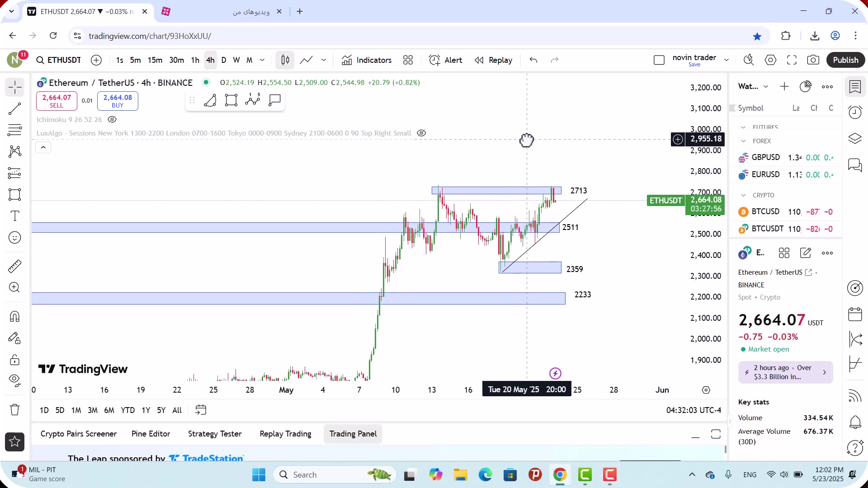Start bar Replay mode
The height and width of the screenshot is (488, 868).
tap(494, 60)
